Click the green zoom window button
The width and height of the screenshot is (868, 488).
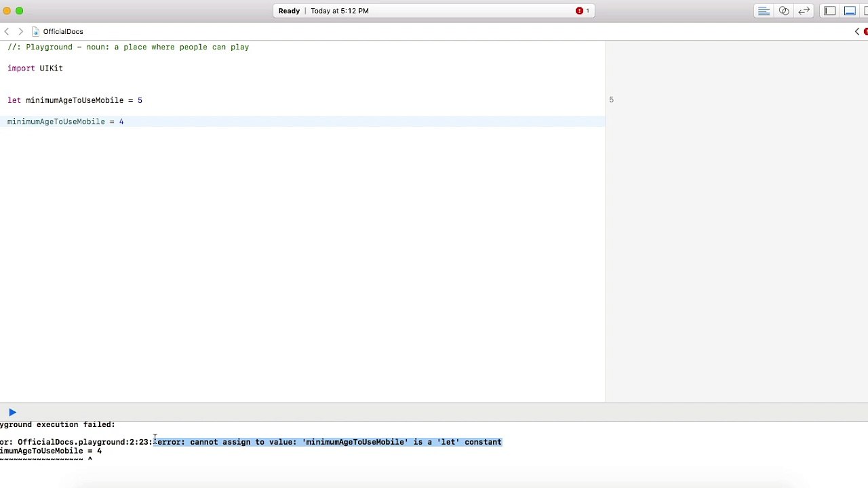[x=20, y=11]
